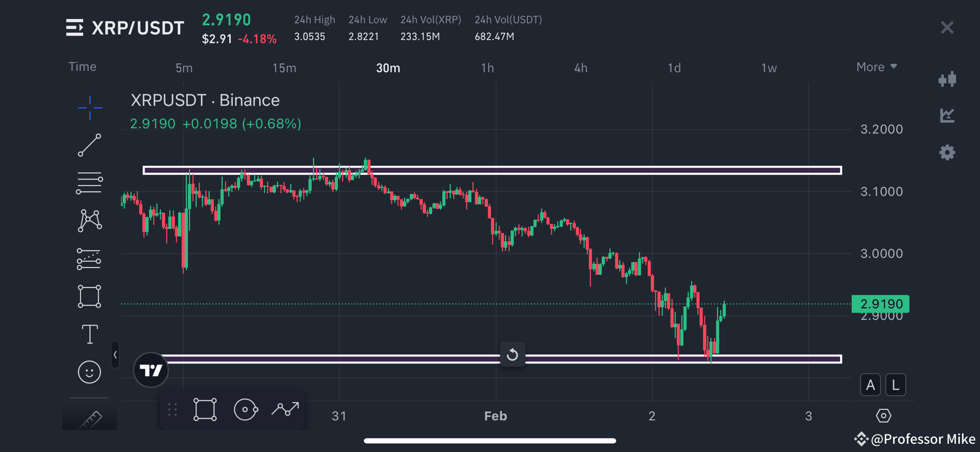This screenshot has height=452, width=980.
Task: Click the TradingView logo watermark
Action: tap(151, 370)
